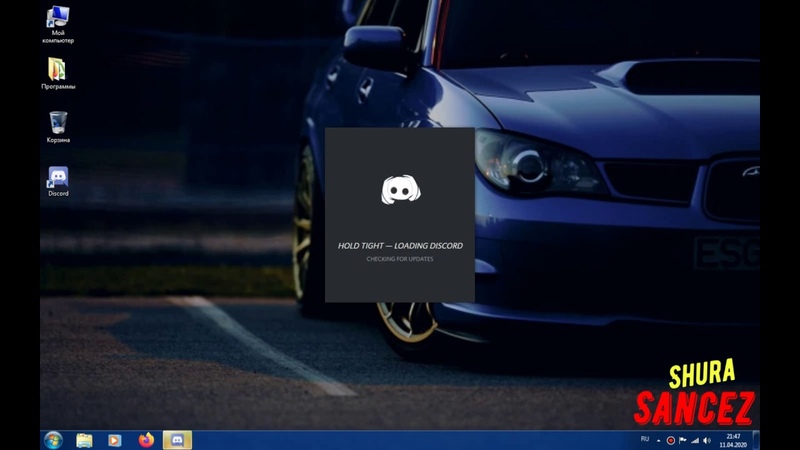Open Windows Explorer from the taskbar
The height and width of the screenshot is (450, 800).
[85, 440]
